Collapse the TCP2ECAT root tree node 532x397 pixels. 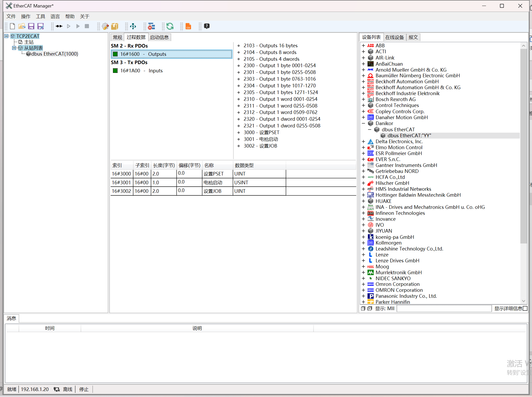click(x=6, y=36)
